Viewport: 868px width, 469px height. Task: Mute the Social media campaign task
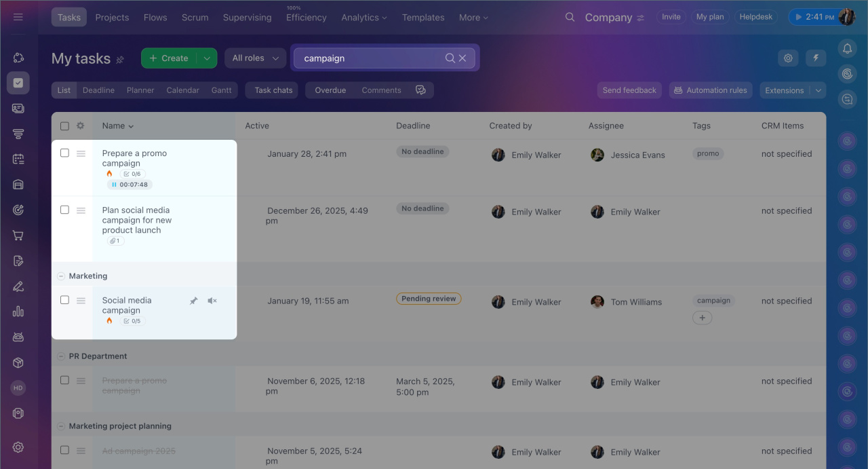tap(212, 301)
